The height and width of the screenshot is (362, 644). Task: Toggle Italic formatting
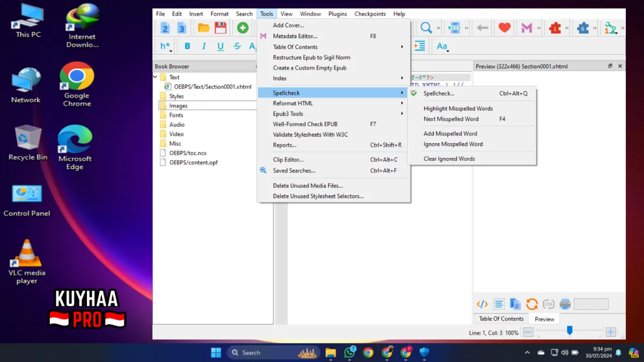pos(204,46)
